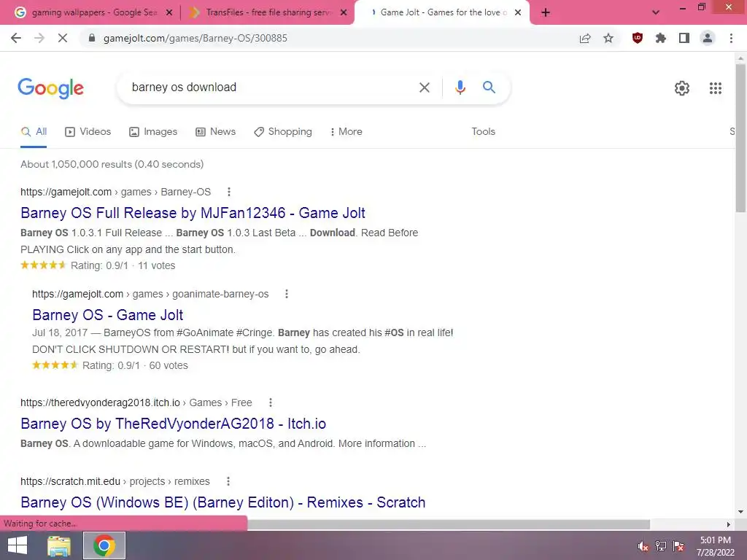Image resolution: width=747 pixels, height=560 pixels.
Task: Click the Google logo
Action: click(x=50, y=88)
